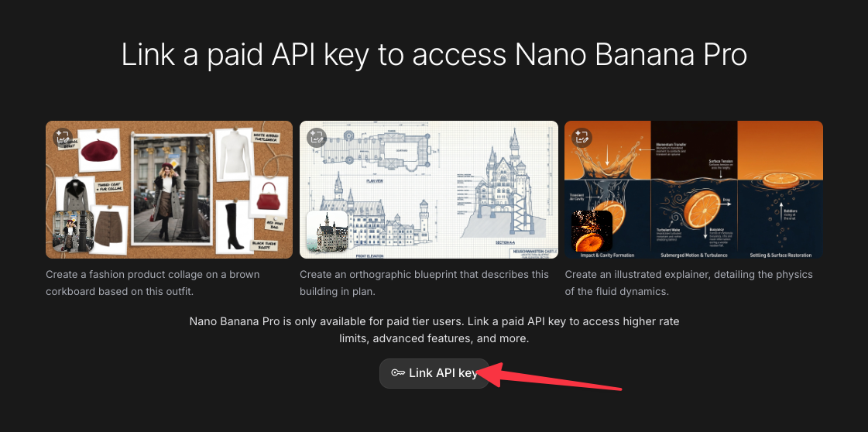Image resolution: width=868 pixels, height=432 pixels.
Task: Click the edit-image icon on blueprint card
Action: 316,138
